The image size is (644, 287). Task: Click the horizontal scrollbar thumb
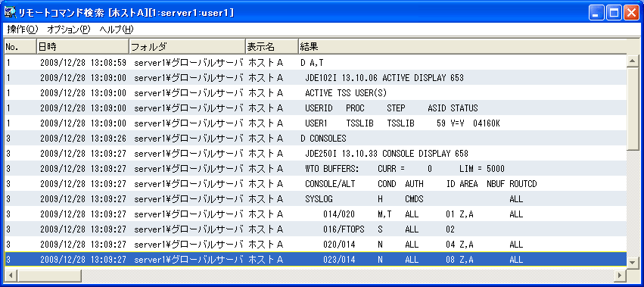coord(49,275)
